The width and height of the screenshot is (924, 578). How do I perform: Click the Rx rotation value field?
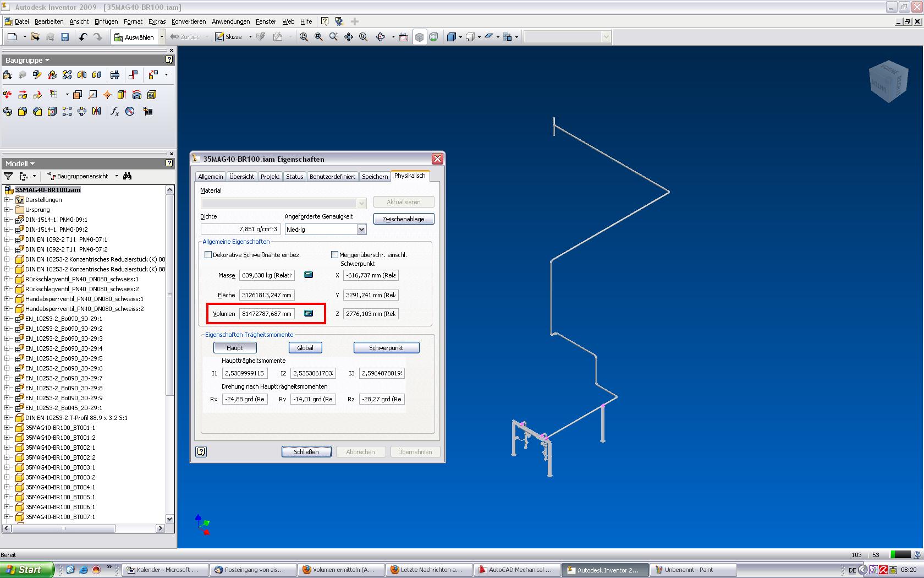point(245,399)
